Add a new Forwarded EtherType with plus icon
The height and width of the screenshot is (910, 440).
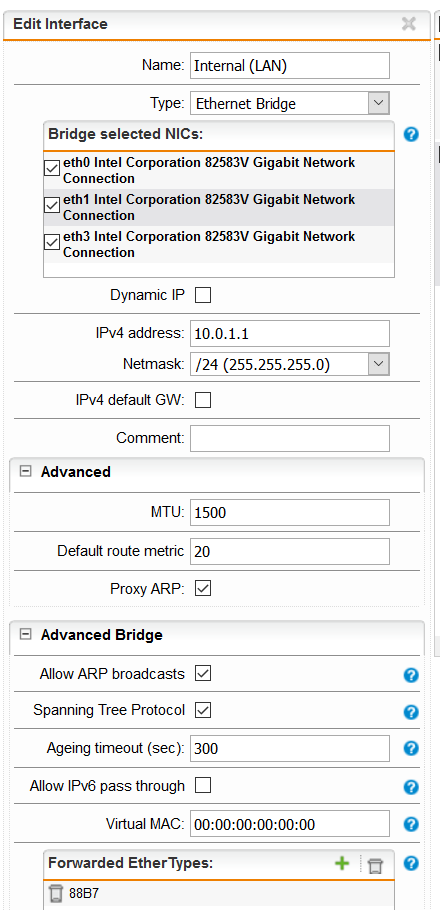(342, 864)
